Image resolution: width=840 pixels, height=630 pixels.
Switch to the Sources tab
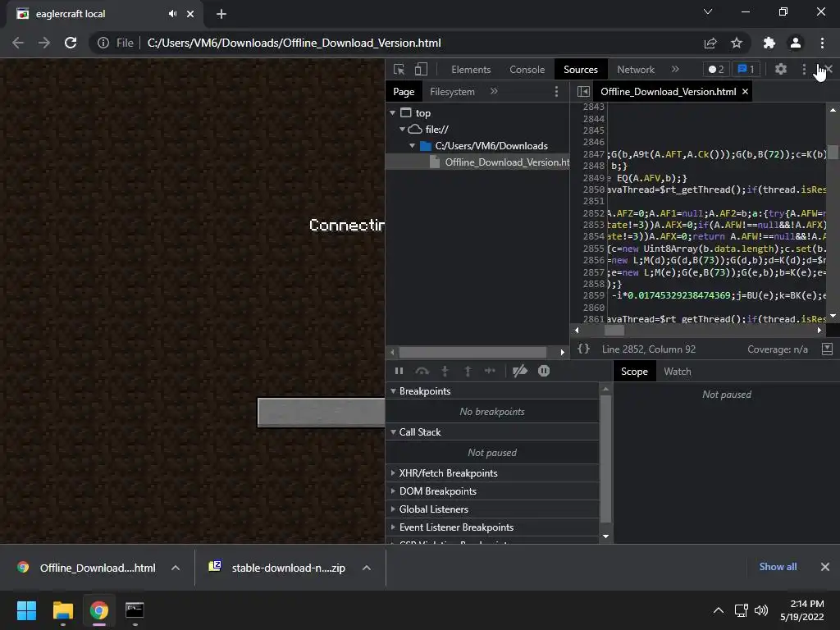pyautogui.click(x=581, y=70)
